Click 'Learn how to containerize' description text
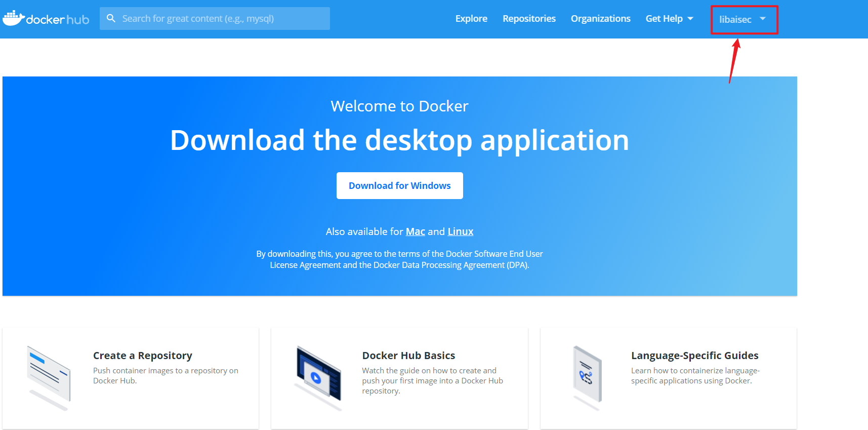Screen dimensions: 868x430 [x=695, y=375]
